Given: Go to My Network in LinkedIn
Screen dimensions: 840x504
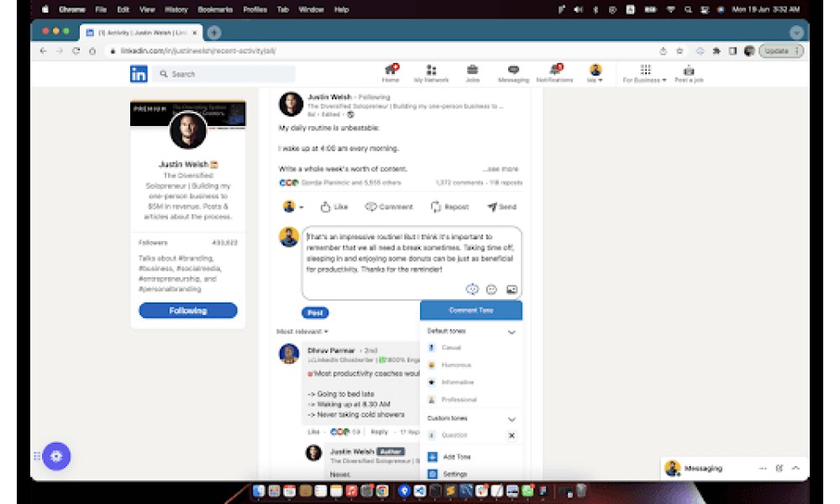Looking at the screenshot, I should click(x=431, y=73).
